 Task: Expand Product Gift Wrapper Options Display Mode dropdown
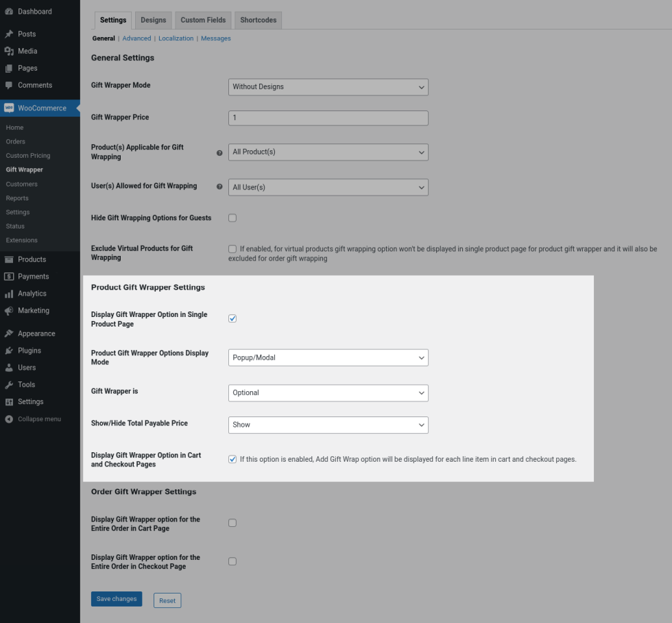[x=328, y=357]
